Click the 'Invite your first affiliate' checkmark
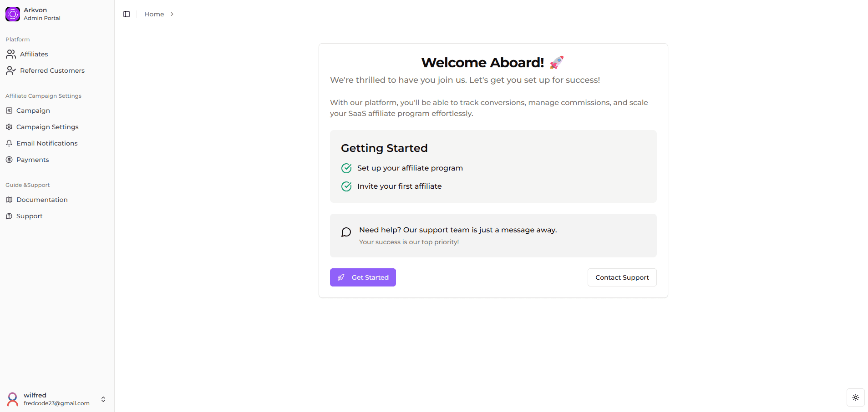Viewport: 868px width, 412px height. click(346, 186)
